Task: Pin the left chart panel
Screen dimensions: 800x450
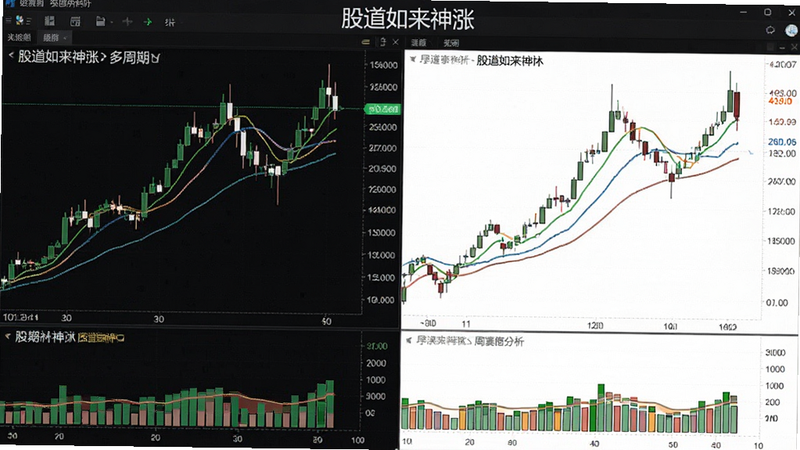Action: click(383, 42)
